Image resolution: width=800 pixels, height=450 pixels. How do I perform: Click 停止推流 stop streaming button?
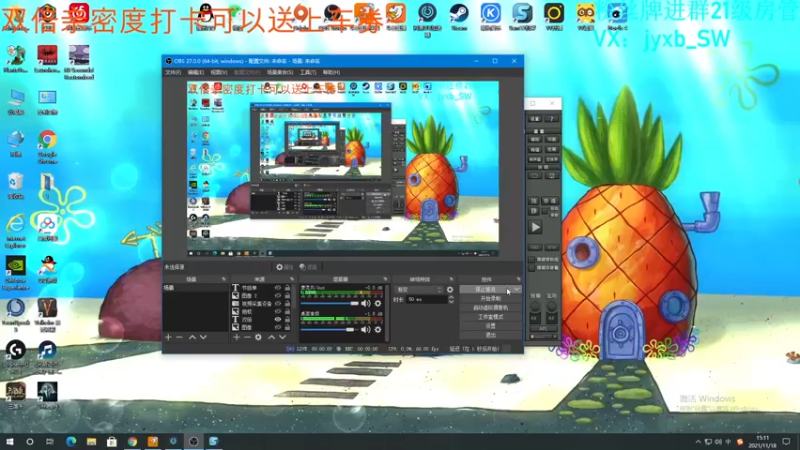486,289
